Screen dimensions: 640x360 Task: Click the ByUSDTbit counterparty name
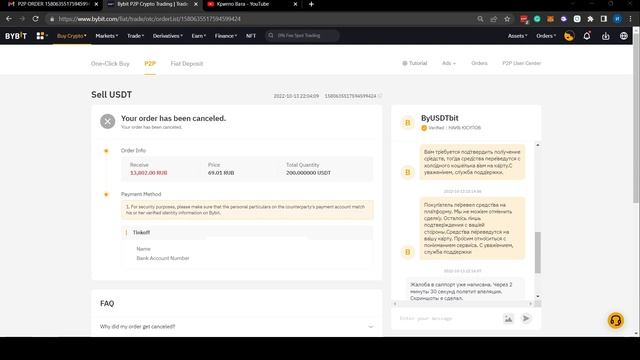point(440,118)
